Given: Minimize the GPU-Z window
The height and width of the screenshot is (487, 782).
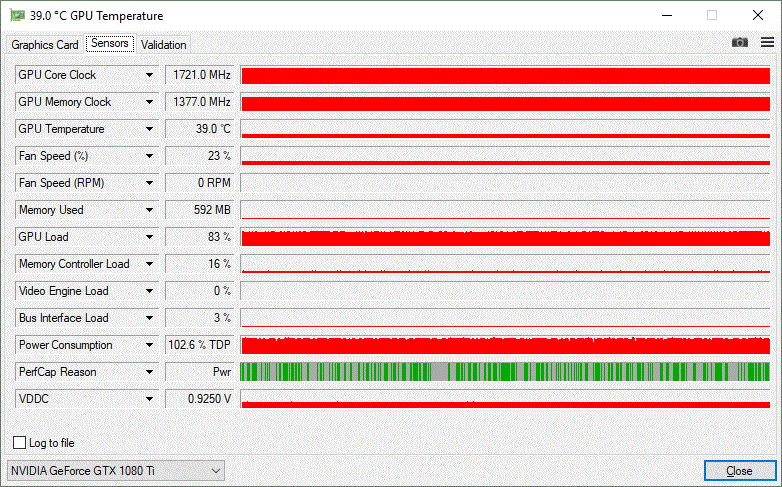Looking at the screenshot, I should click(x=665, y=16).
